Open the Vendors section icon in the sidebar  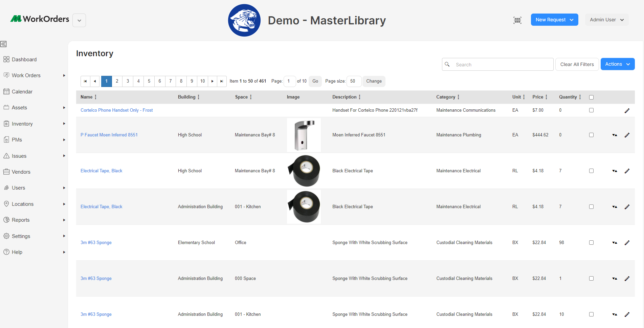(x=6, y=172)
